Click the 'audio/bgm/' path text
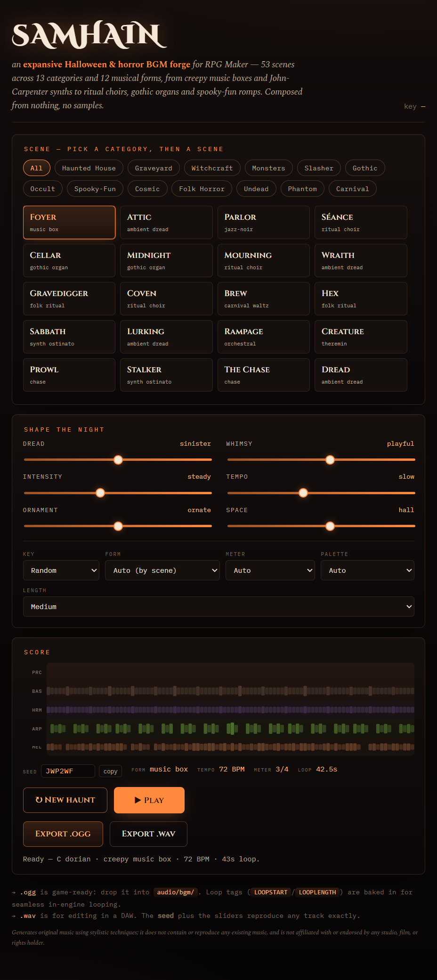 tap(176, 892)
